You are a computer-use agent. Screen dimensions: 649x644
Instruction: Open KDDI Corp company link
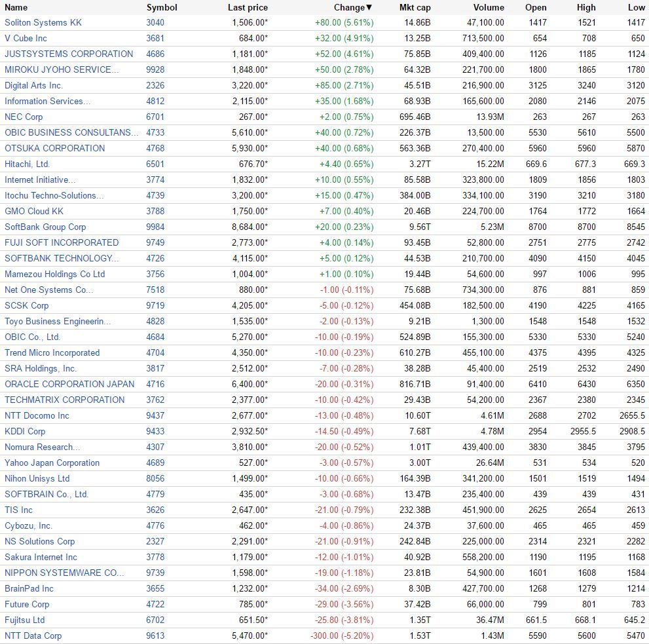tap(25, 432)
